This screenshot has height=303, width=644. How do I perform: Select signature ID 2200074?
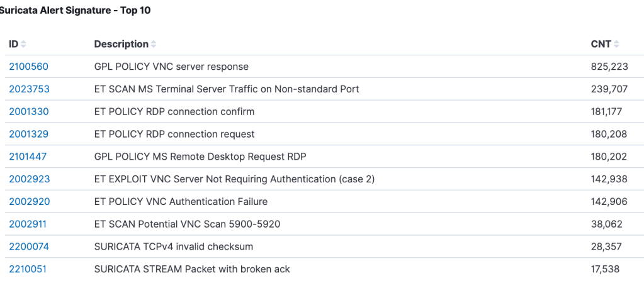28,246
